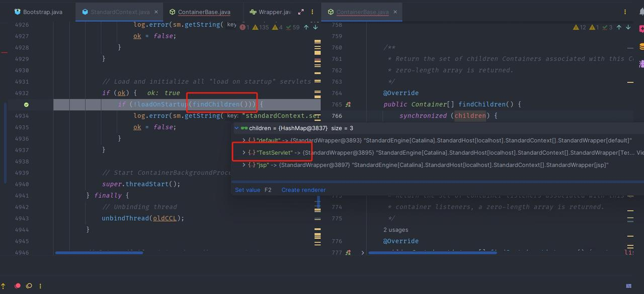Open left editor tab options menu

click(x=312, y=12)
